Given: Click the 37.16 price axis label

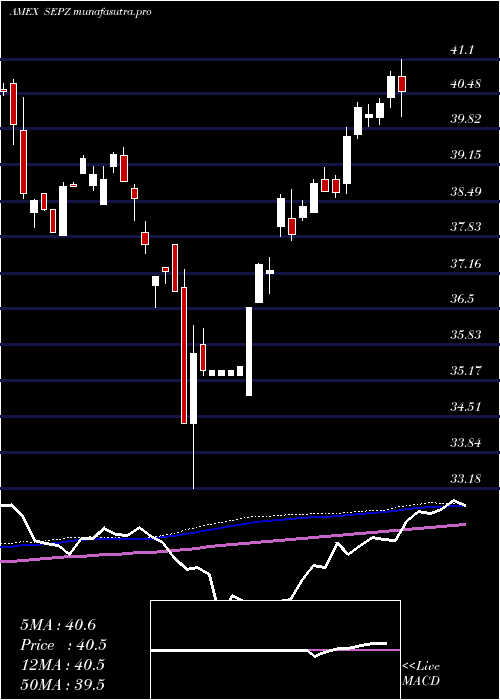Looking at the screenshot, I should [466, 264].
